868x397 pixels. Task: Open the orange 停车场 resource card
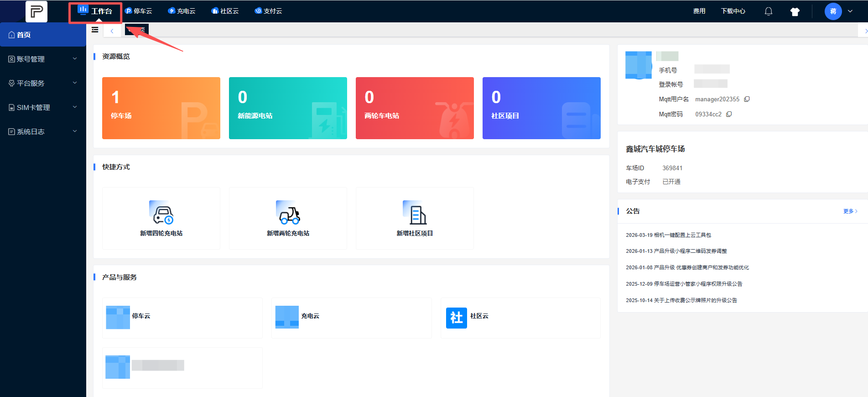(x=161, y=108)
